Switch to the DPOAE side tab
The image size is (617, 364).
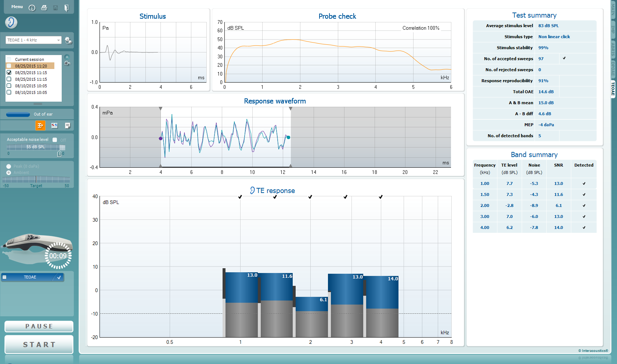[x=613, y=69]
